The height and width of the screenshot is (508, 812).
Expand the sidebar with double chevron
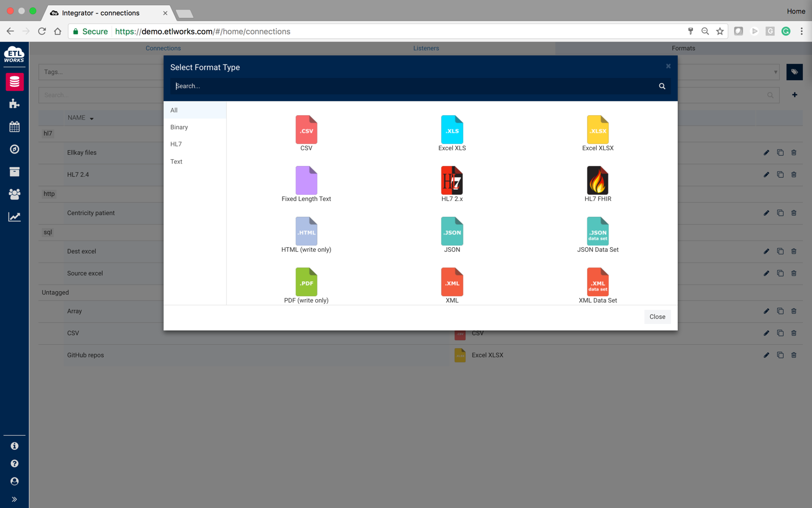tap(14, 499)
